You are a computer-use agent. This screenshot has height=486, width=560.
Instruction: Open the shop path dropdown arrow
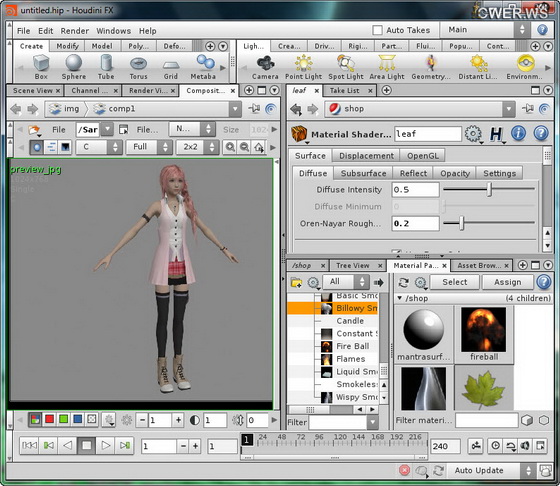tap(509, 109)
